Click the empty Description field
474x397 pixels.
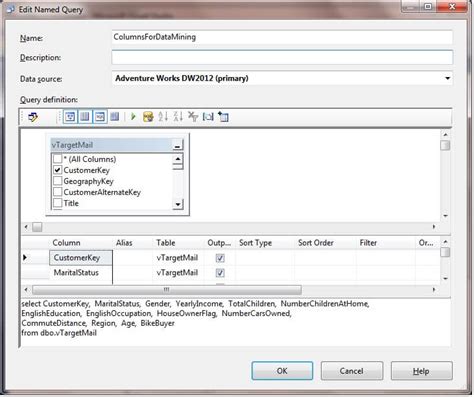282,58
